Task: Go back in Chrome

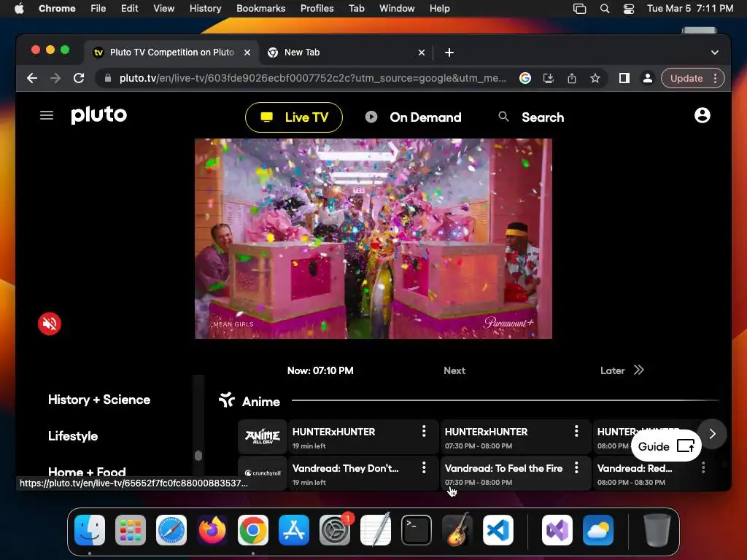Action: coord(32,78)
